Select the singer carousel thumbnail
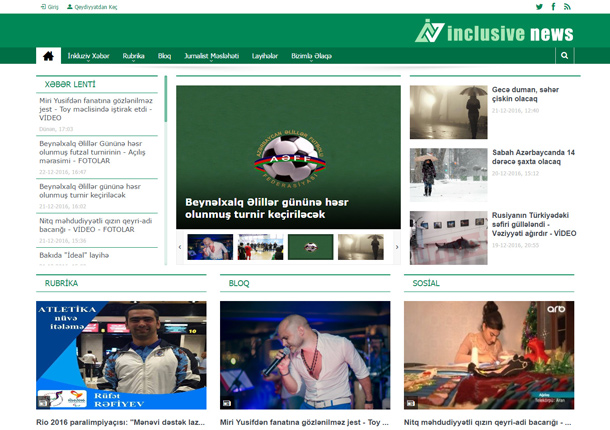610x430 pixels. (x=210, y=247)
